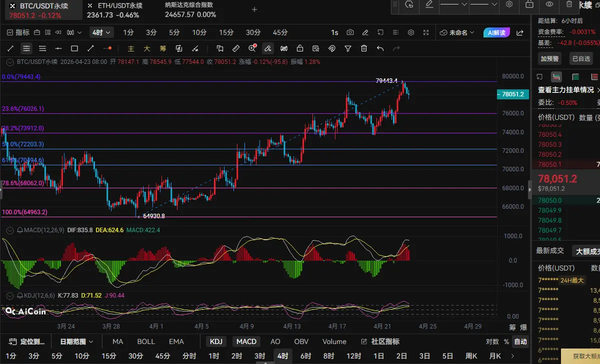Enable the BOLL indicator

click(145, 342)
